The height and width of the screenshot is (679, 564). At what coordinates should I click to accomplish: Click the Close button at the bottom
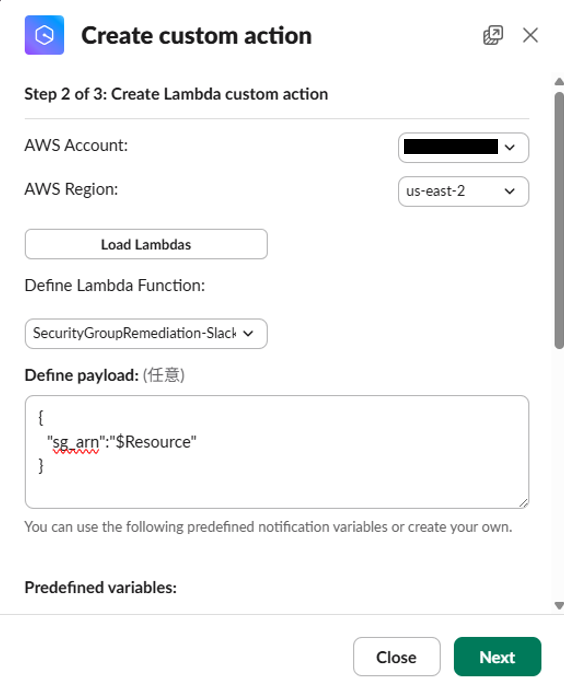[x=396, y=657]
